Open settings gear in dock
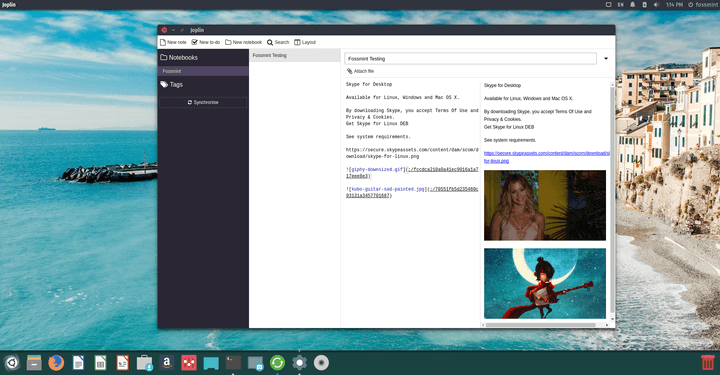 [x=299, y=363]
